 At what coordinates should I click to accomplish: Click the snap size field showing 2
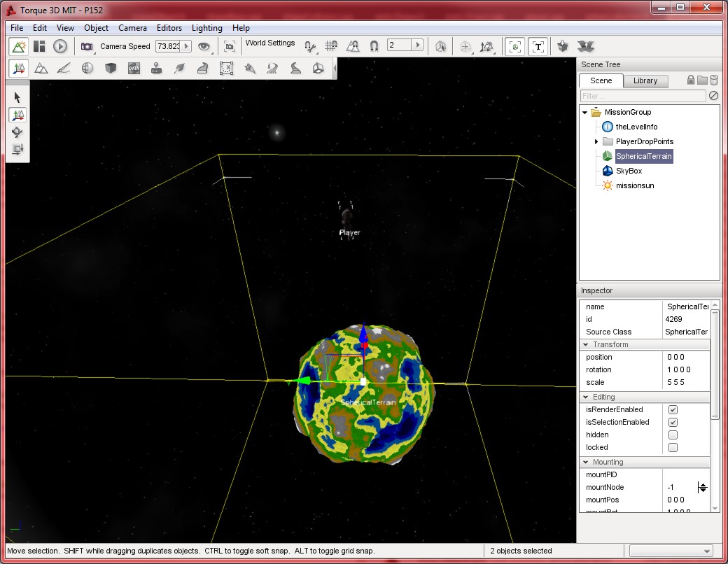coord(399,45)
